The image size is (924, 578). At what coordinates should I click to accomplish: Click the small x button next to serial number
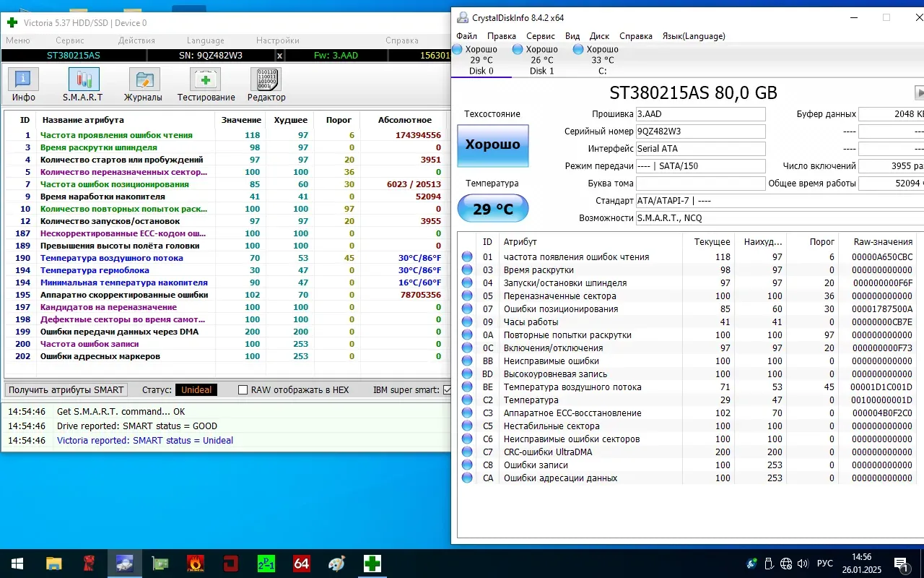pos(280,55)
